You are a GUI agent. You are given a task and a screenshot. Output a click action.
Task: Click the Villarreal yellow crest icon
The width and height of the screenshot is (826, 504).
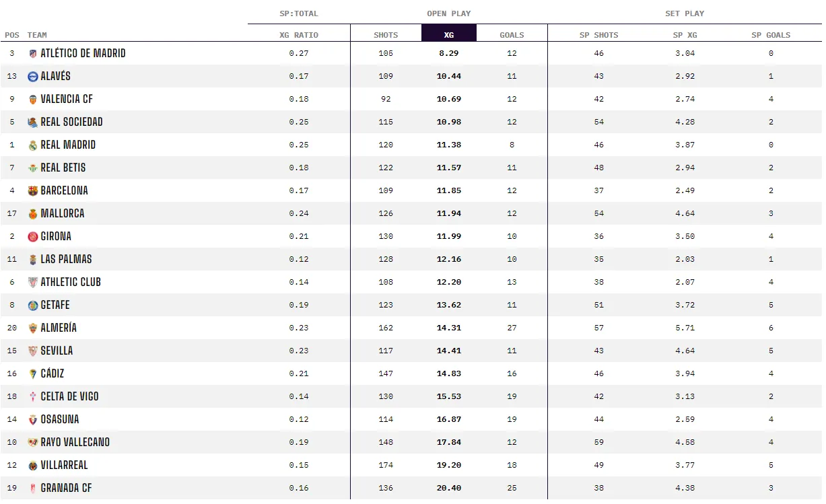click(32, 465)
